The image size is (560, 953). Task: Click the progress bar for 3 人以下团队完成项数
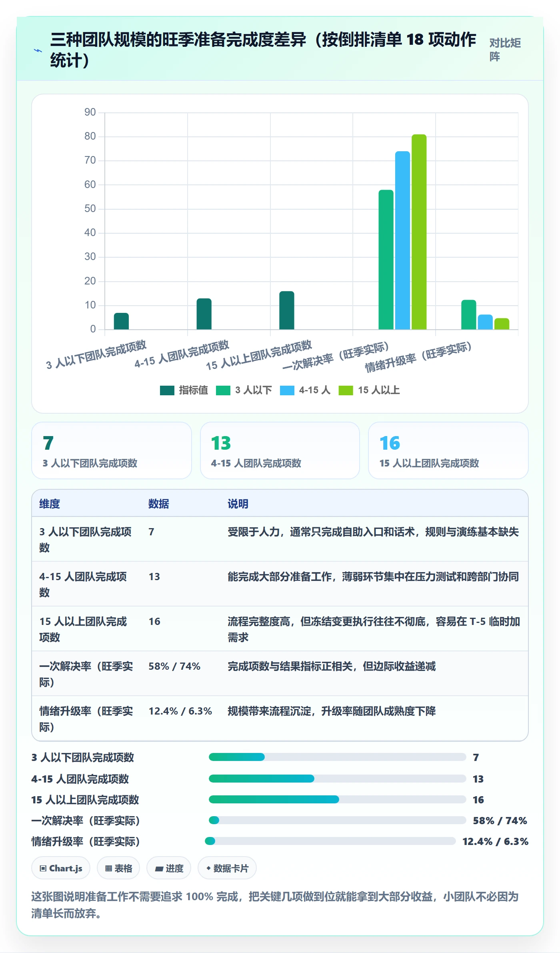coord(338,757)
